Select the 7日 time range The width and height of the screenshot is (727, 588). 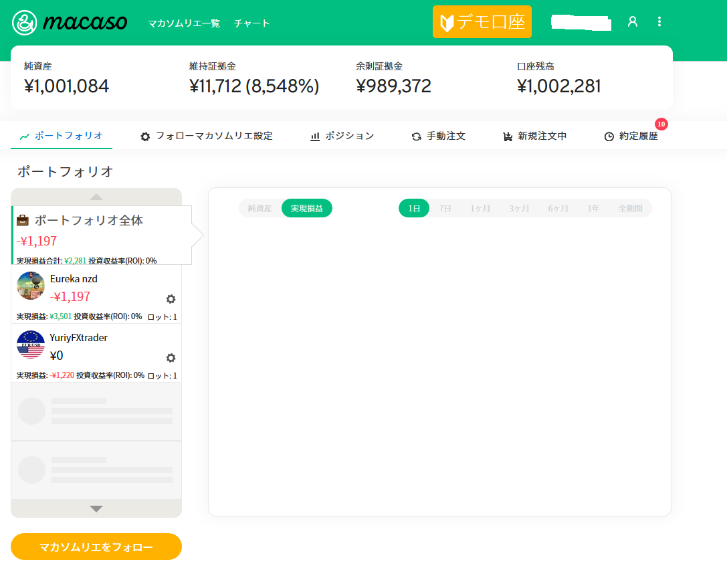click(x=445, y=209)
